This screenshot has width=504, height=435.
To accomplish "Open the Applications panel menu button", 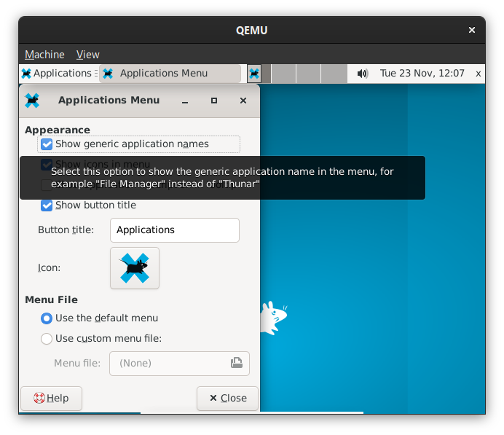I will point(56,74).
